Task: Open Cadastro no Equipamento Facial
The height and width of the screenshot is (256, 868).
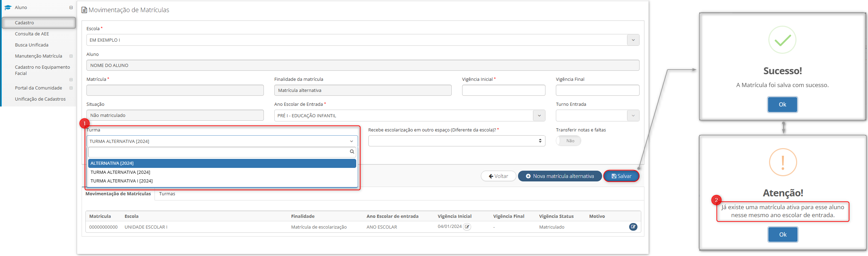Action: click(x=42, y=70)
